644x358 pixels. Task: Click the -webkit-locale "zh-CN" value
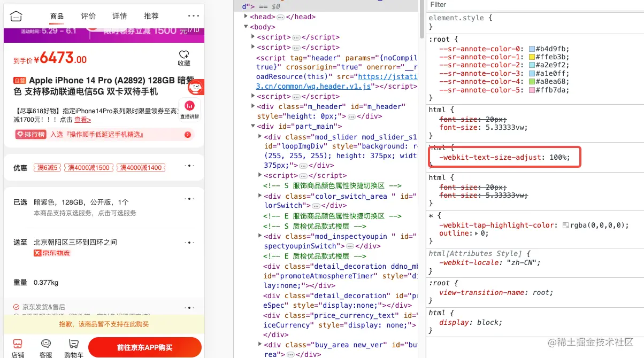pyautogui.click(x=522, y=263)
